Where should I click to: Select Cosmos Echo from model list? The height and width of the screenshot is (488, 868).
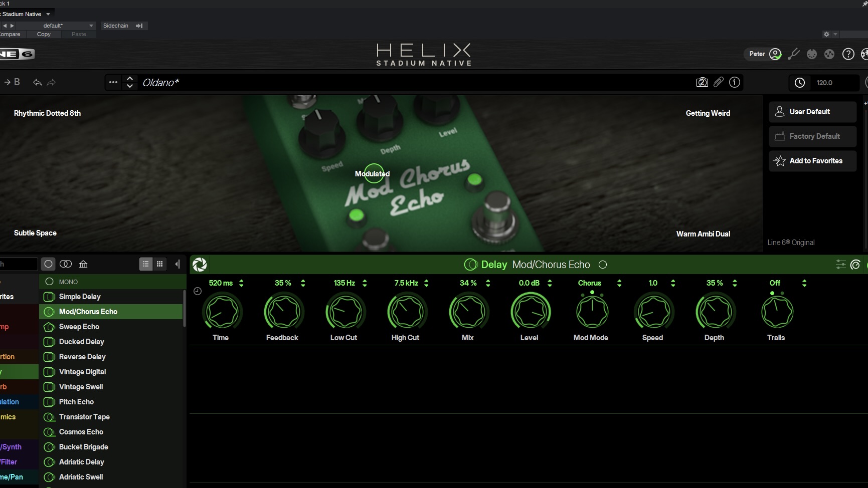[111, 432]
